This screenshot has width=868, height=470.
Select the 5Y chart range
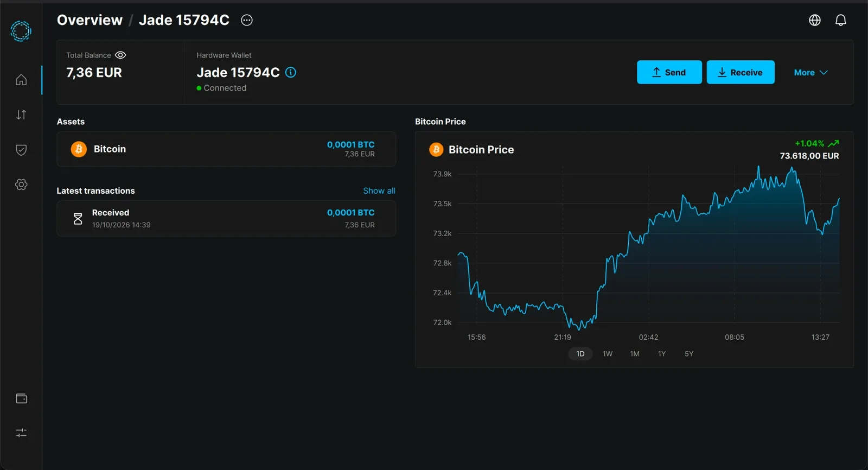click(x=689, y=354)
